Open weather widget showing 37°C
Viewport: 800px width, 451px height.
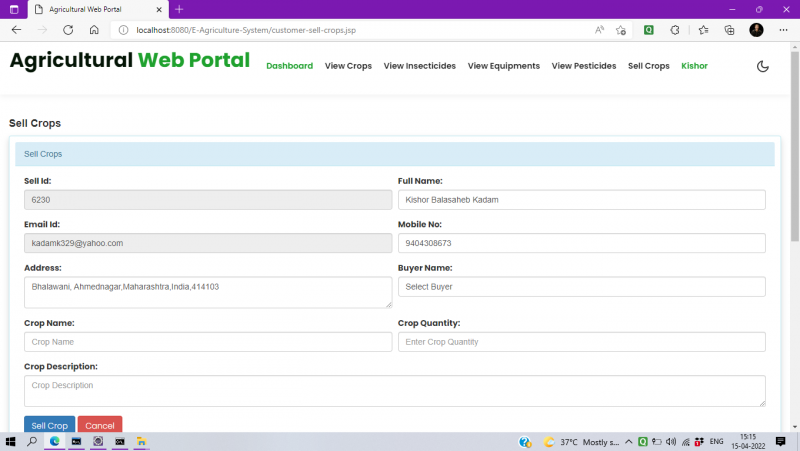tap(582, 442)
